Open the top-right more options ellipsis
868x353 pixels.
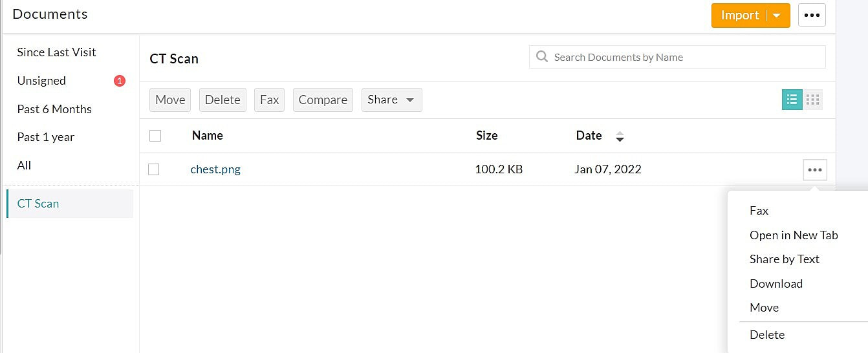coord(812,15)
